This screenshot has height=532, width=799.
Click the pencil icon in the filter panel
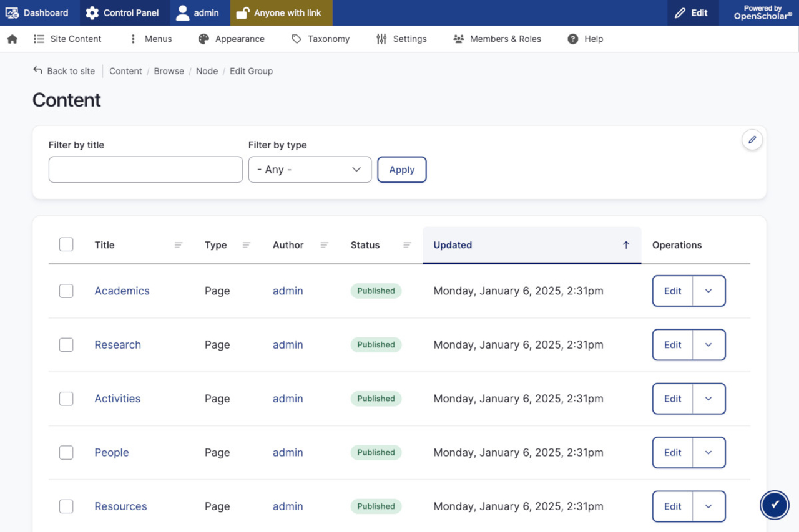pos(752,140)
